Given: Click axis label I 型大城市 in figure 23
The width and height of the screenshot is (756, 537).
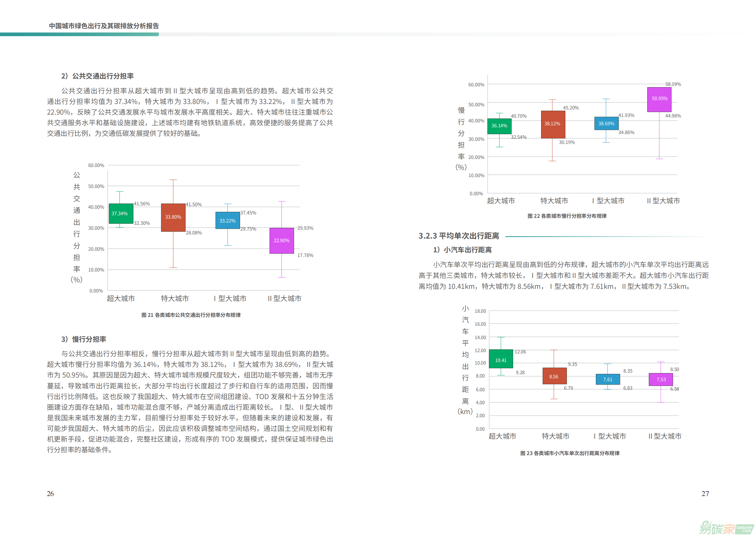Looking at the screenshot, I should point(610,436).
